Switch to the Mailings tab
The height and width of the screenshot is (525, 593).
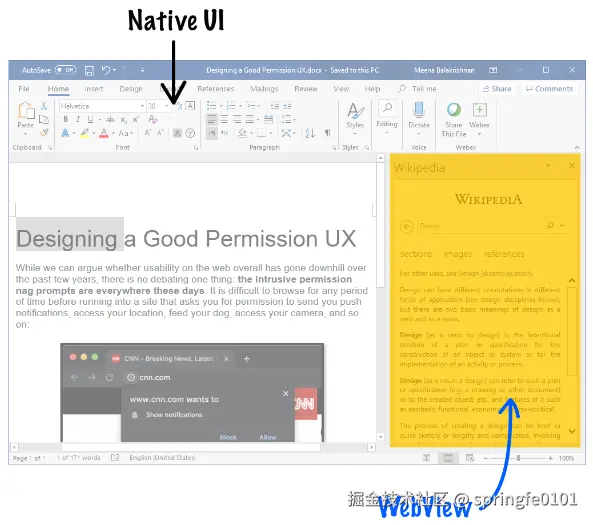264,89
